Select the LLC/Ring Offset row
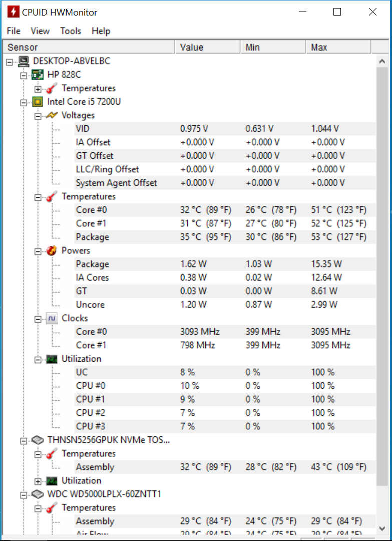The height and width of the screenshot is (541, 392). (225, 169)
